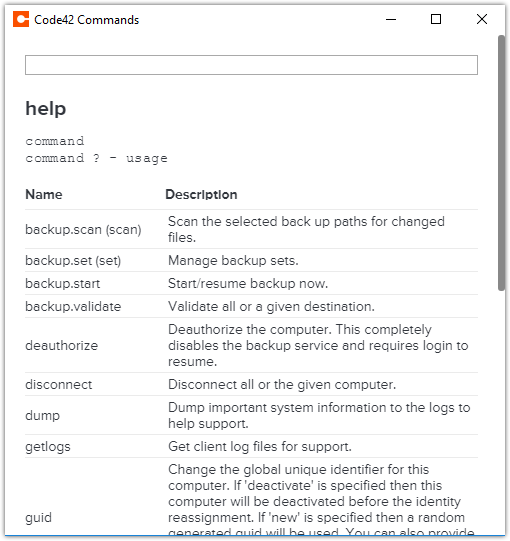Select the disconnect command name
The width and height of the screenshot is (510, 541).
coord(59,385)
